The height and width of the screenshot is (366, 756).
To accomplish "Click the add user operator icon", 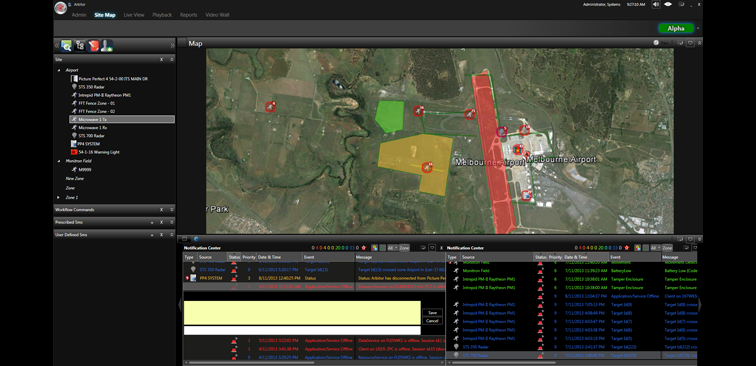I will [107, 46].
